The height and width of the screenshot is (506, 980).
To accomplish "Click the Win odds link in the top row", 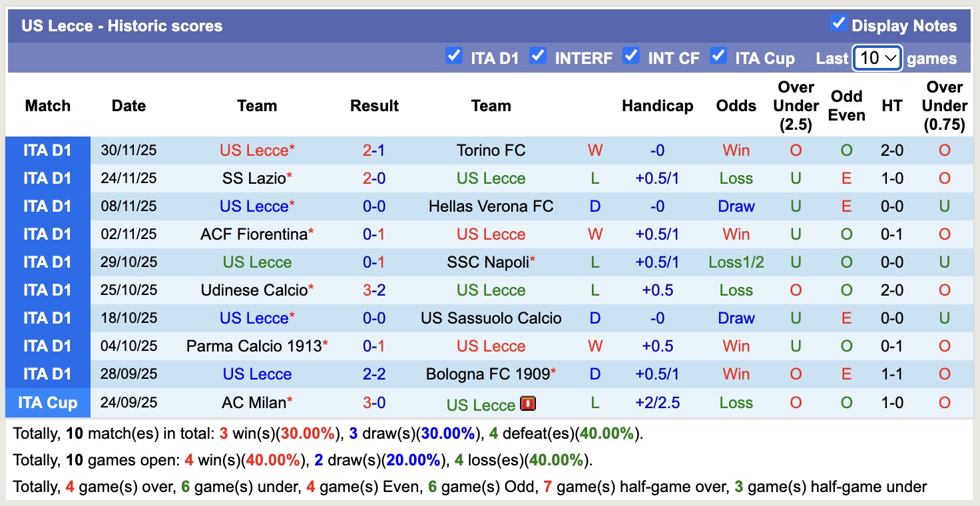I will click(x=736, y=150).
